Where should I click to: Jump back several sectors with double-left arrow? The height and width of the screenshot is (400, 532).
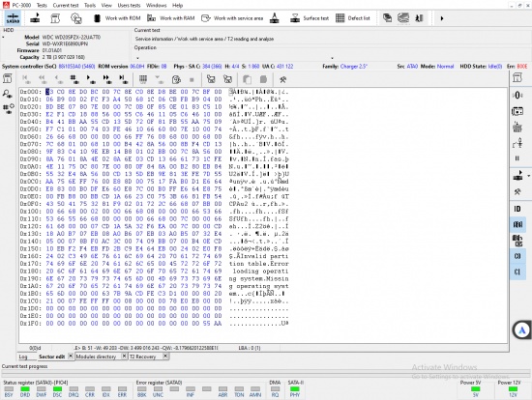(42, 79)
